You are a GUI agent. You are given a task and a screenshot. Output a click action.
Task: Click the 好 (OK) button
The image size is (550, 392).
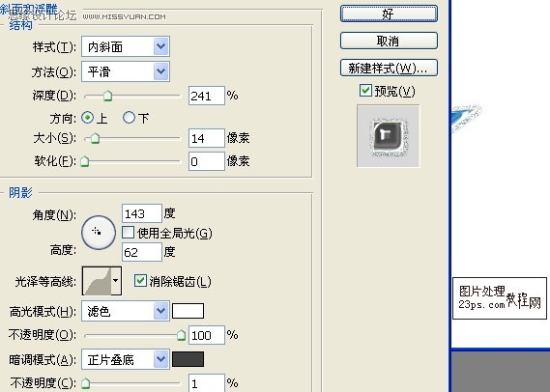389,14
